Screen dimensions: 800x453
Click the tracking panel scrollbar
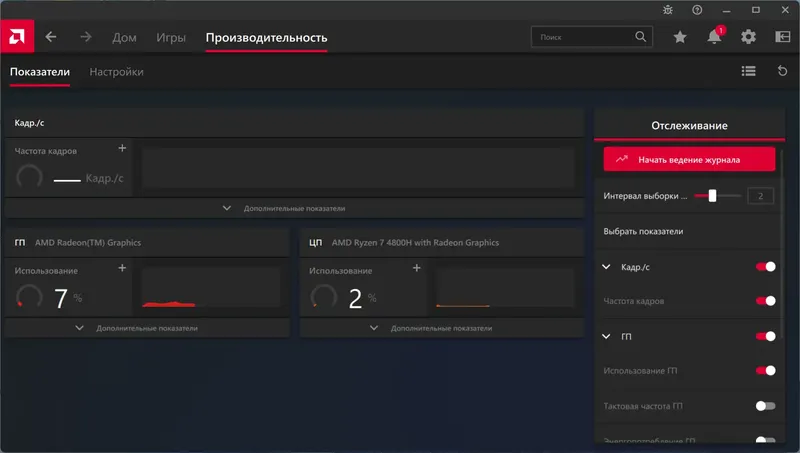coord(781,245)
